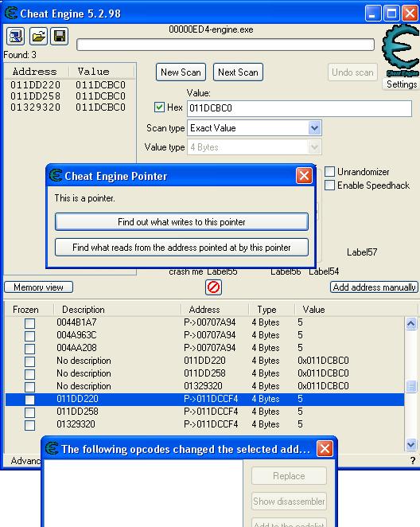
Task: Open the Value type dropdown
Action: pos(314,147)
